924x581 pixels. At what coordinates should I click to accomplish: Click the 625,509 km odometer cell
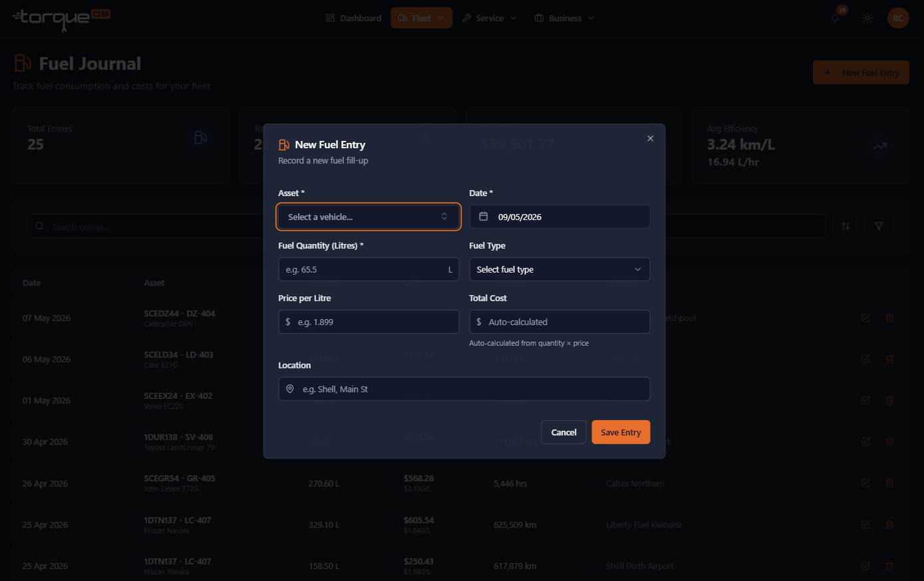coord(515,524)
